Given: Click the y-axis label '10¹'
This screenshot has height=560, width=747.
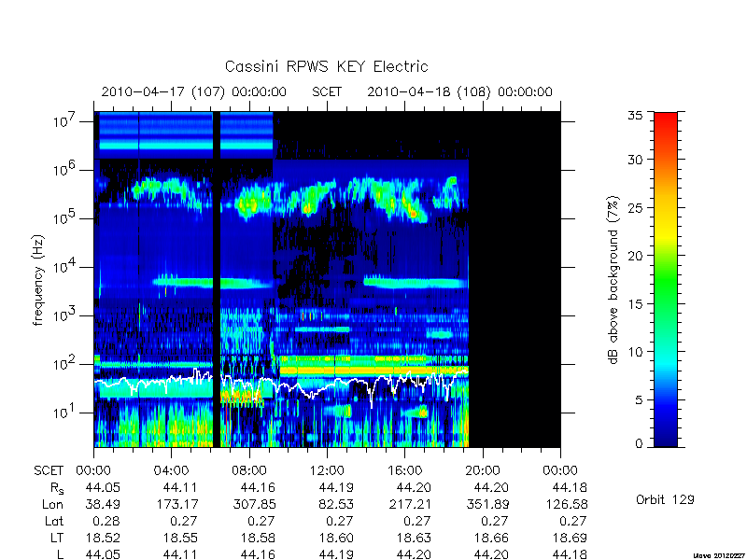Looking at the screenshot, I should 65,413.
